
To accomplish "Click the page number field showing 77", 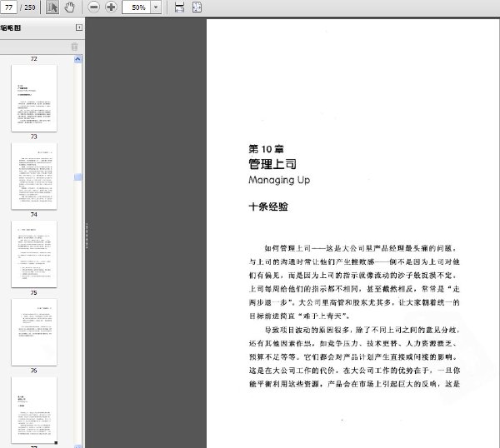I will tap(8, 7).
